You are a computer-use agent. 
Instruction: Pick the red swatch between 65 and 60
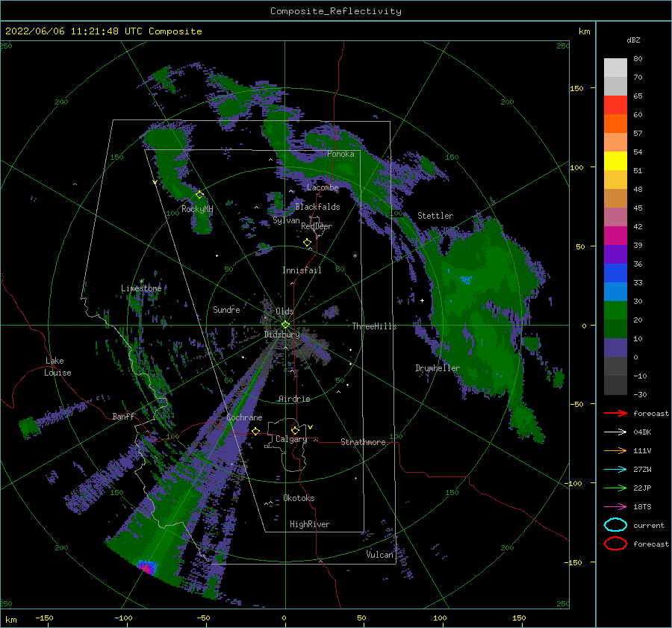coord(615,105)
